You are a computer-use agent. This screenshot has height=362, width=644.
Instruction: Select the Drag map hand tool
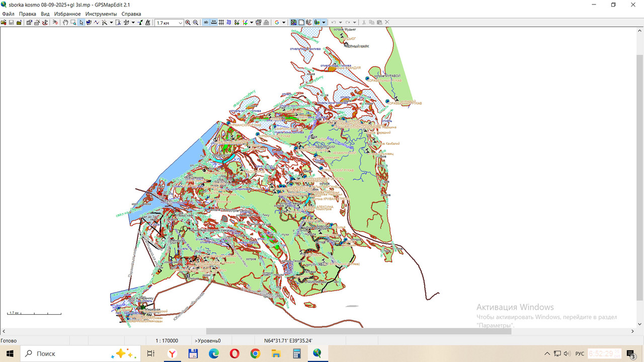65,23
